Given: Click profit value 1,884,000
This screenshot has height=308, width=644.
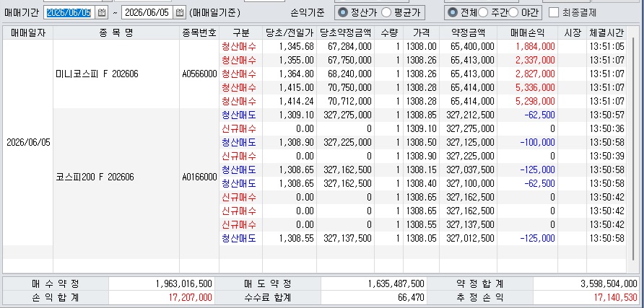Looking at the screenshot, I should pos(536,46).
